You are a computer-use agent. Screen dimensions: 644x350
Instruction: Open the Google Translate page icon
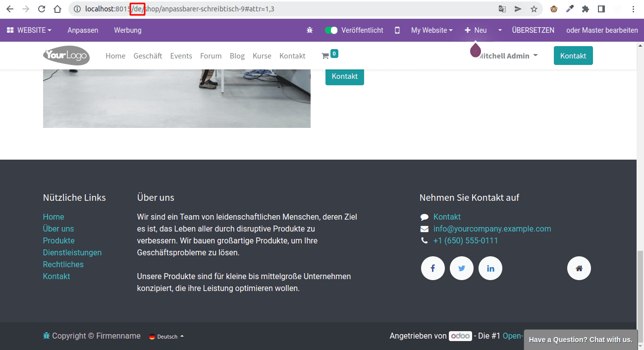coord(502,9)
